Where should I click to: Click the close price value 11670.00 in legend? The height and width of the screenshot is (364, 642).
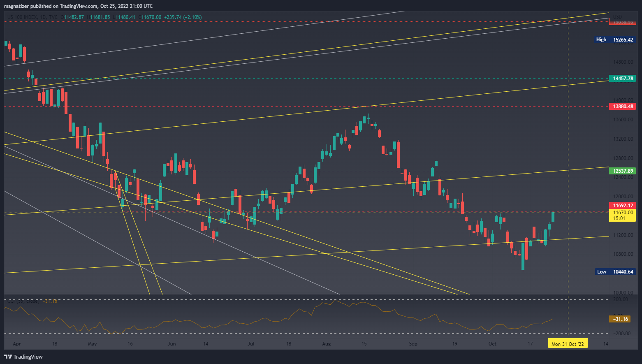151,17
